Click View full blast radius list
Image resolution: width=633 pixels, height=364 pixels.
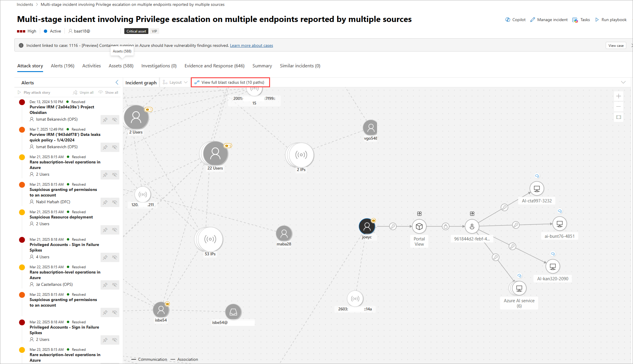[230, 82]
